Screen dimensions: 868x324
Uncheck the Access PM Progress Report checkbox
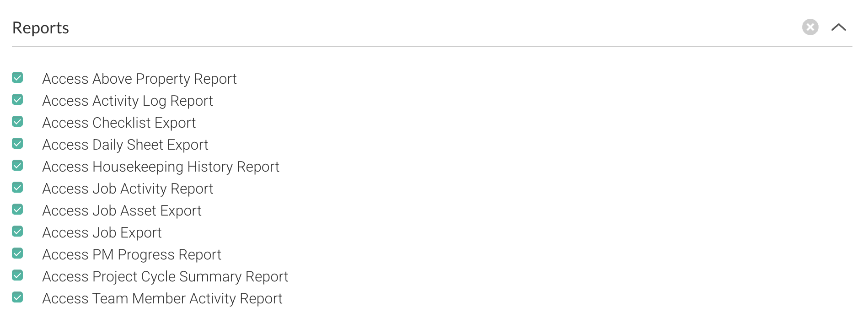coord(17,253)
